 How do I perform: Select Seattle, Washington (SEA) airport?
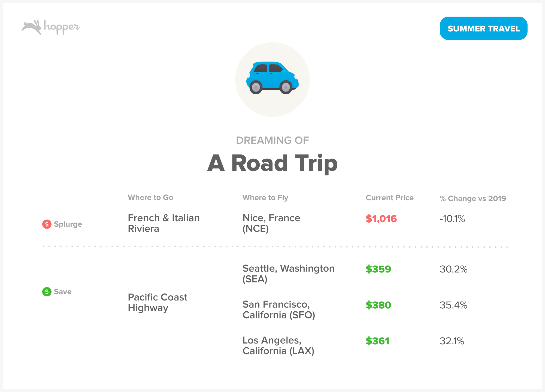pos(288,274)
